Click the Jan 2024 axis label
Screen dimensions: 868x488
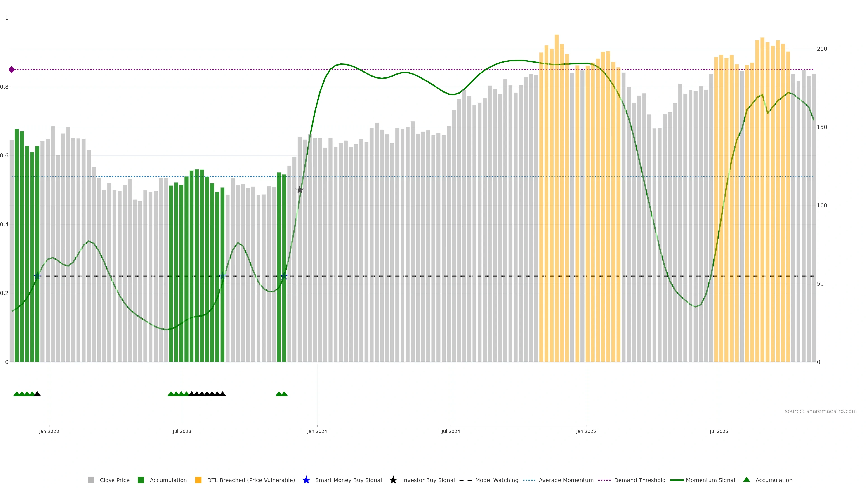tap(317, 431)
